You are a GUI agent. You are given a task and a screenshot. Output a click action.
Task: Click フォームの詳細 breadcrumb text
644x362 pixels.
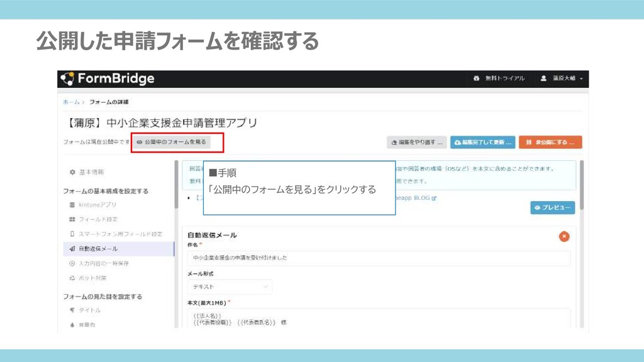pyautogui.click(x=109, y=102)
